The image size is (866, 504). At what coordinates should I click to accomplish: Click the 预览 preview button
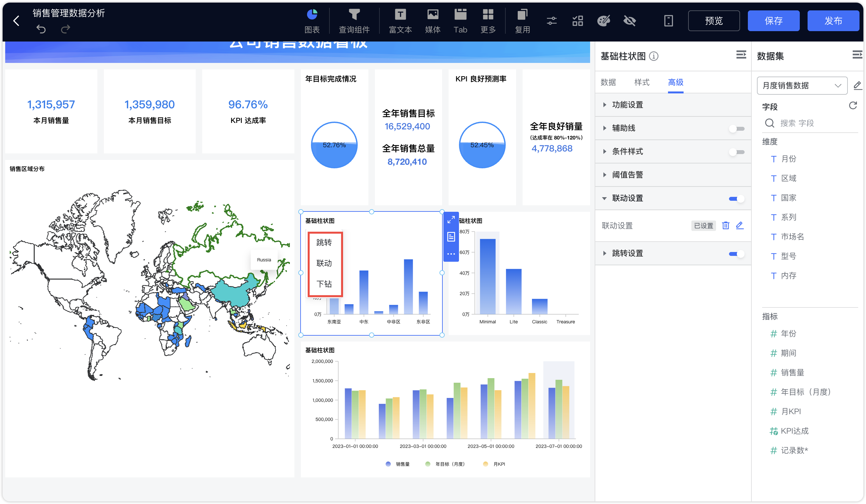pyautogui.click(x=714, y=21)
